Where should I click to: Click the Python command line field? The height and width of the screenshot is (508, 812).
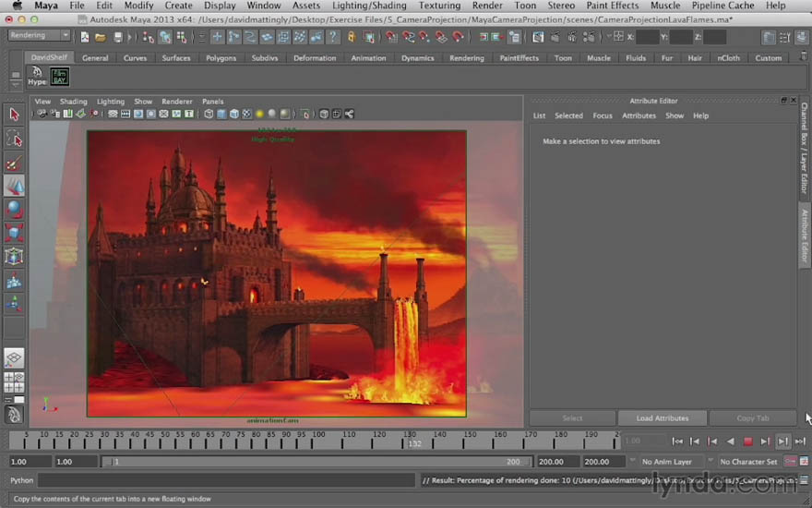[x=226, y=480]
